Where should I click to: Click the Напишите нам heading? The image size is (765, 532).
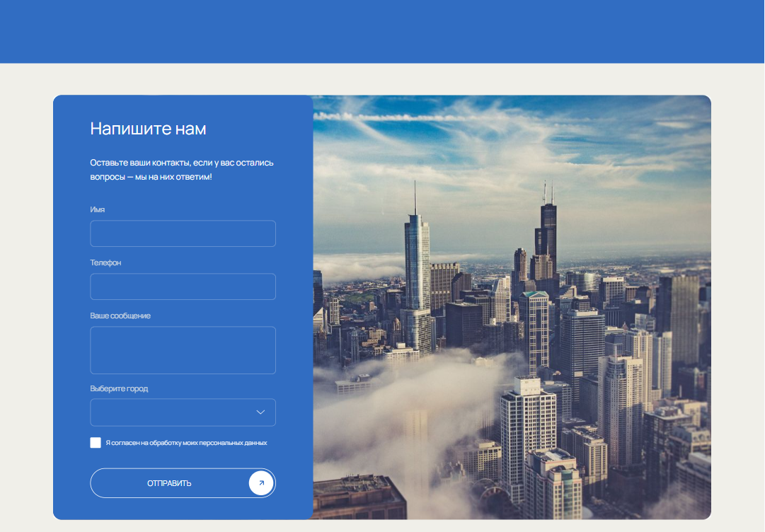point(149,129)
